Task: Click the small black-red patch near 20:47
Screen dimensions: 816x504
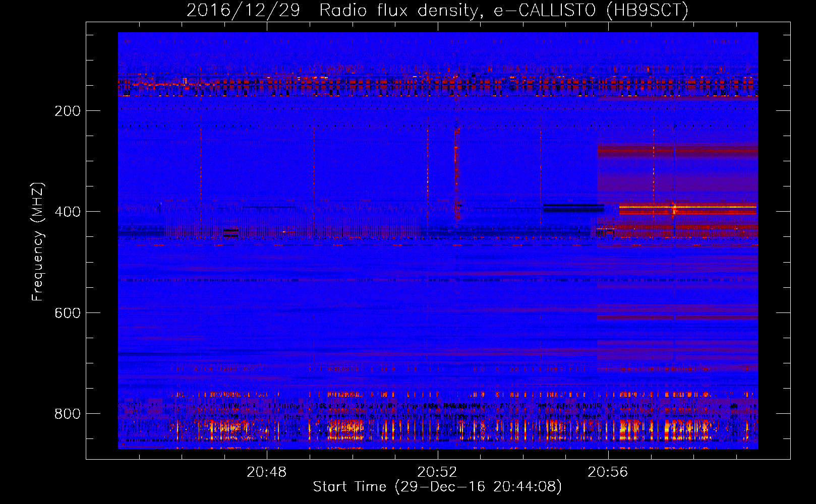Action: point(231,232)
